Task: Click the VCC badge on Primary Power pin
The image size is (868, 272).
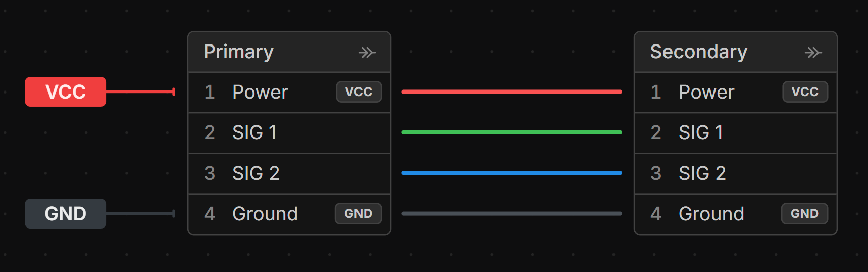Action: [x=359, y=92]
